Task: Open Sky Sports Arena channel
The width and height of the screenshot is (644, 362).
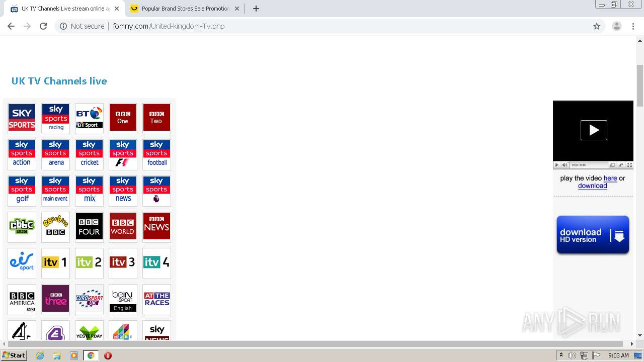Action: [55, 154]
